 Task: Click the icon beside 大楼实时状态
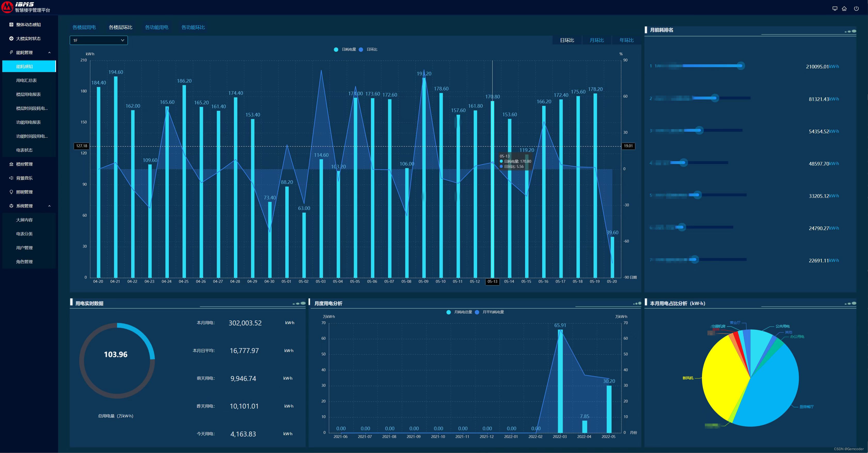pos(11,38)
